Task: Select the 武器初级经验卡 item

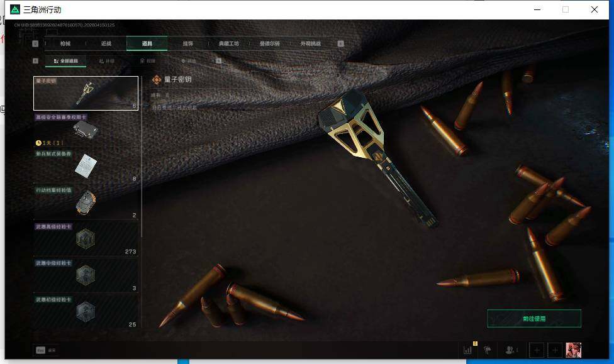Action: [86, 312]
